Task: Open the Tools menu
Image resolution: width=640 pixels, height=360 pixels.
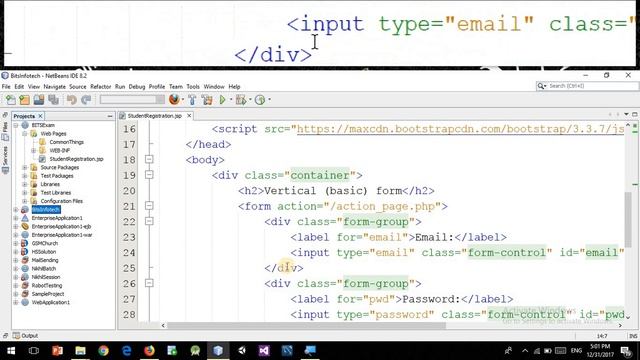Action: click(193, 87)
